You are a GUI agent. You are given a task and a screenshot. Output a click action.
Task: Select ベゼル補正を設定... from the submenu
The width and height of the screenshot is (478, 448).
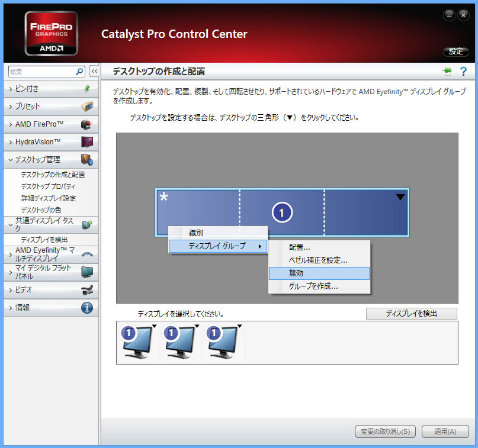319,260
